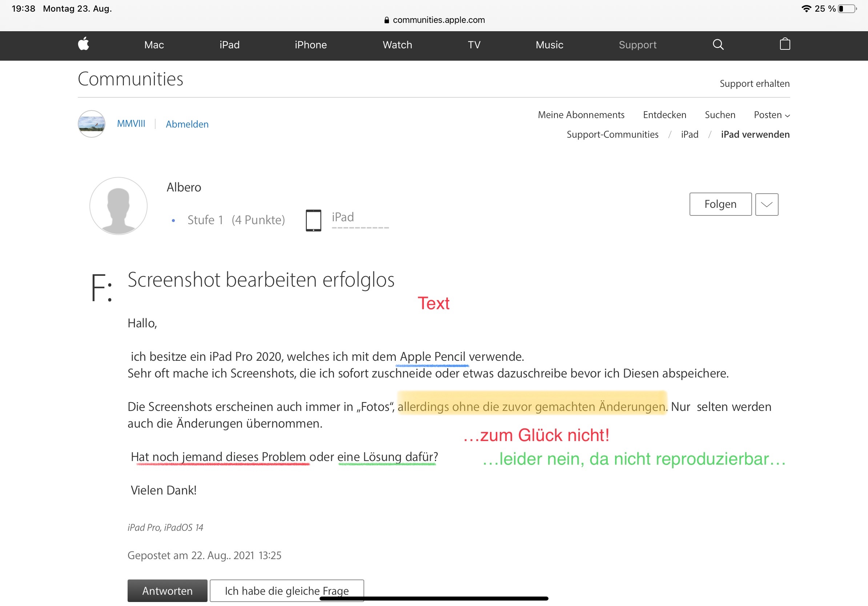This screenshot has height=606, width=868.
Task: Open the Watch navigation item
Action: click(397, 45)
